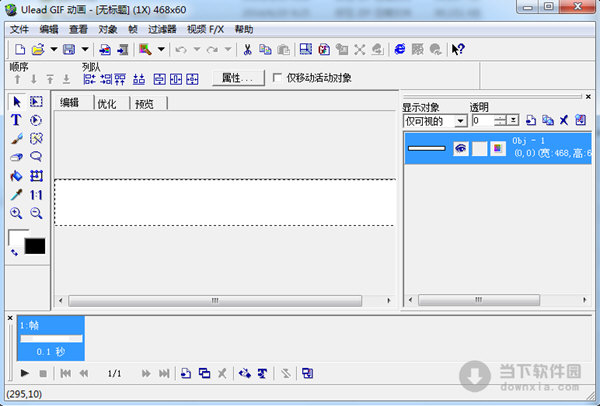
Task: Click the context help arrow icon
Action: [458, 49]
